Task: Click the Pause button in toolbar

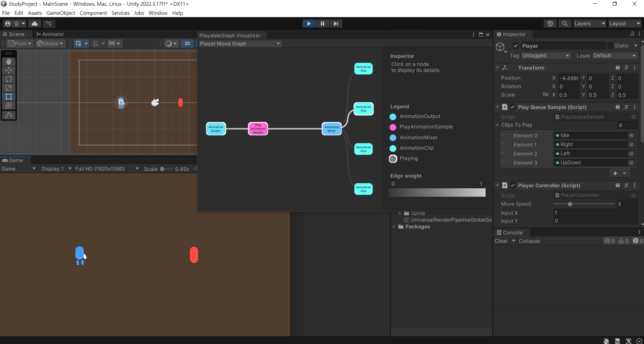Action: coord(322,24)
